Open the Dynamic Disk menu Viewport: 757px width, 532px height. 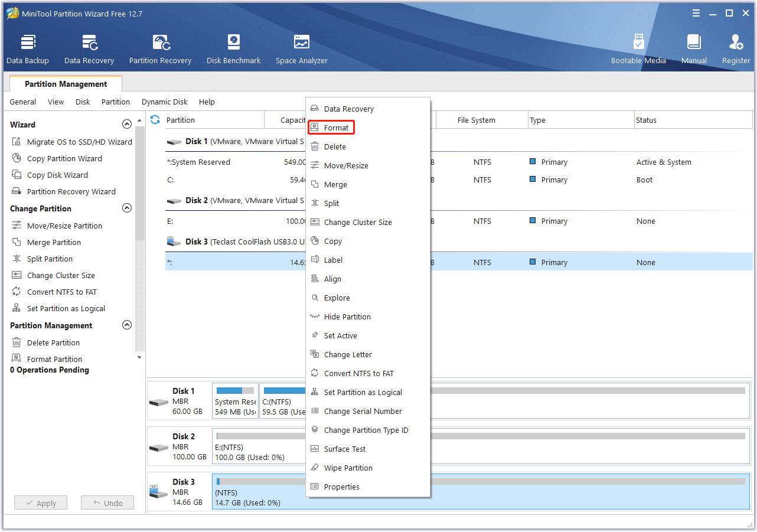coord(164,102)
